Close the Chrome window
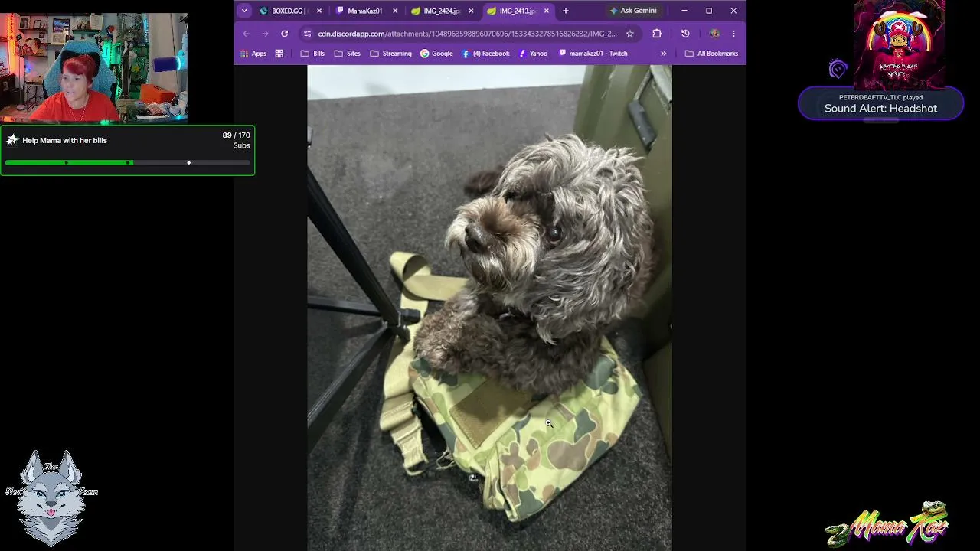The image size is (980, 551). (733, 11)
